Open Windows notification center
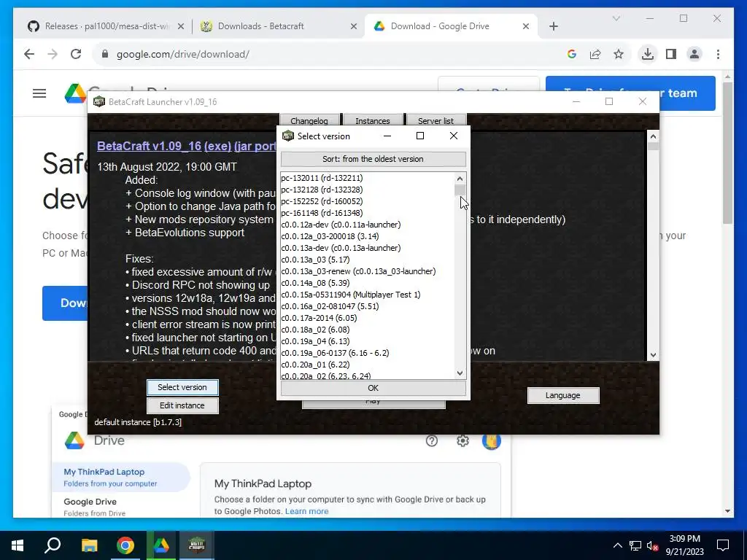The image size is (747, 560). click(723, 545)
